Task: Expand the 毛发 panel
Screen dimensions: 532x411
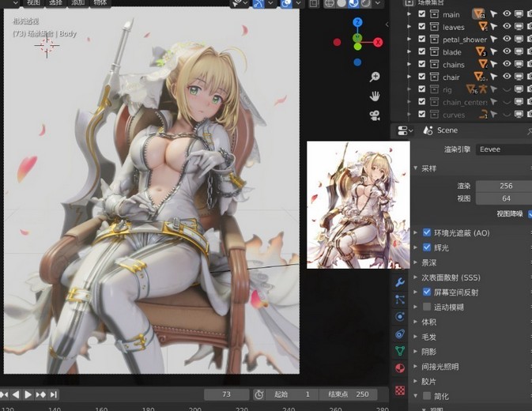Action: [x=416, y=337]
